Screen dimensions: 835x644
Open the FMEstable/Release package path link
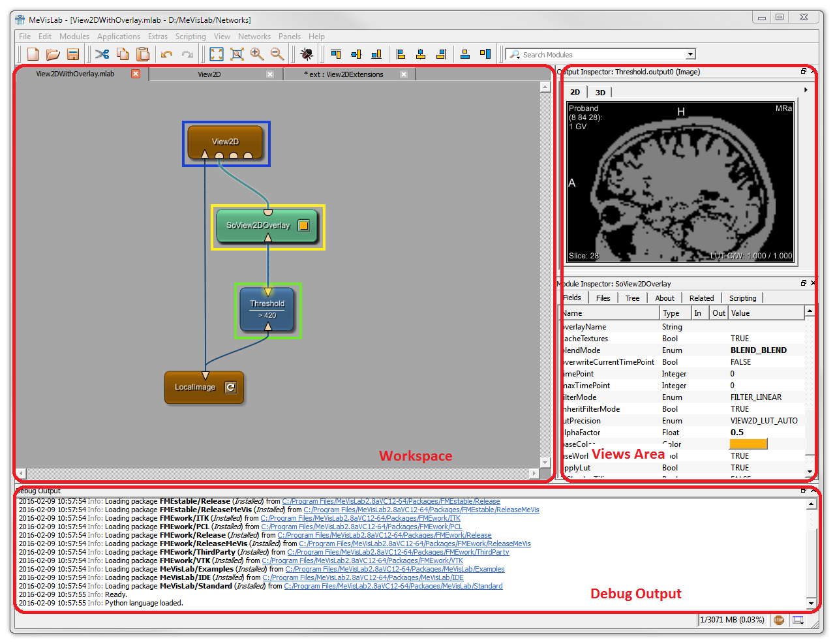(391, 502)
